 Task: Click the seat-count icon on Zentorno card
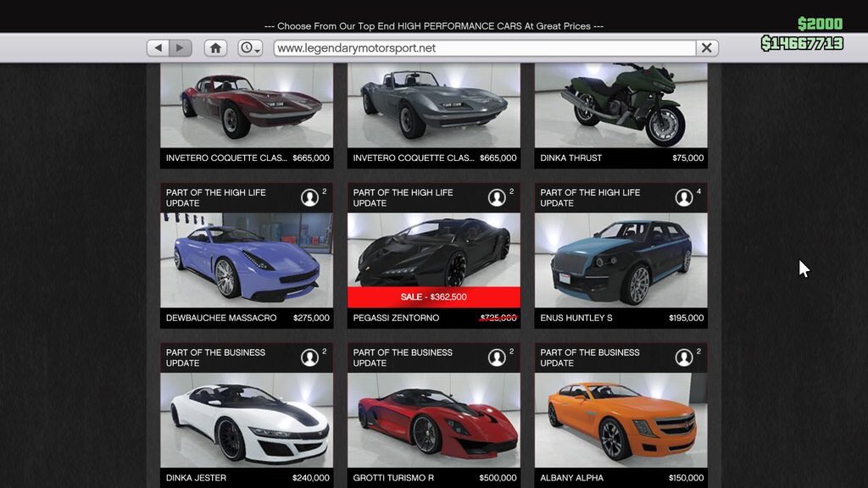coord(497,197)
